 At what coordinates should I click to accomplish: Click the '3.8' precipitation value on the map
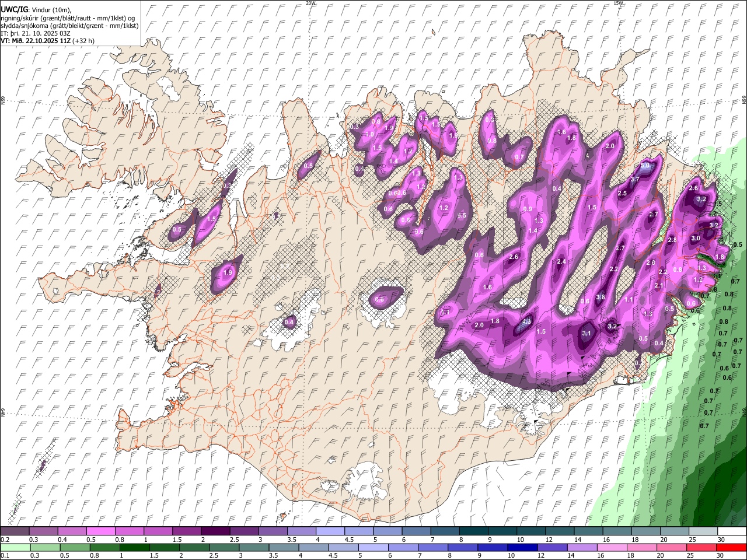[x=601, y=297]
